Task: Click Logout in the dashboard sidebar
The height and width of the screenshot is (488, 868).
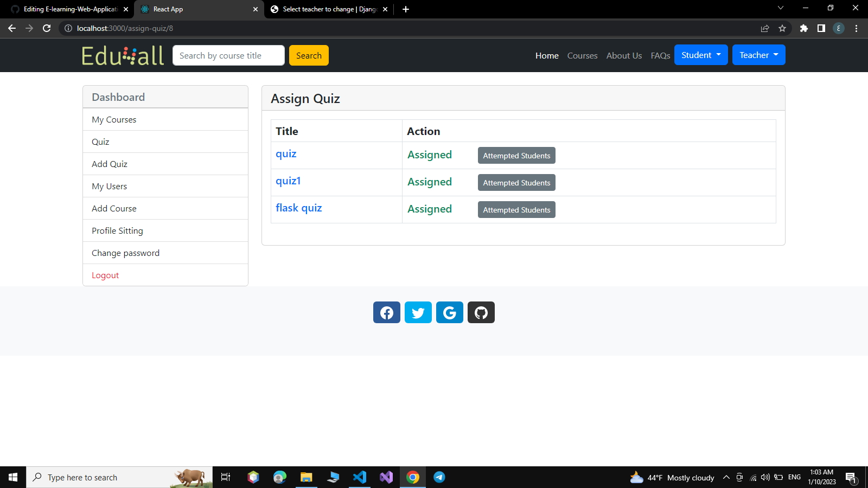Action: click(165, 275)
